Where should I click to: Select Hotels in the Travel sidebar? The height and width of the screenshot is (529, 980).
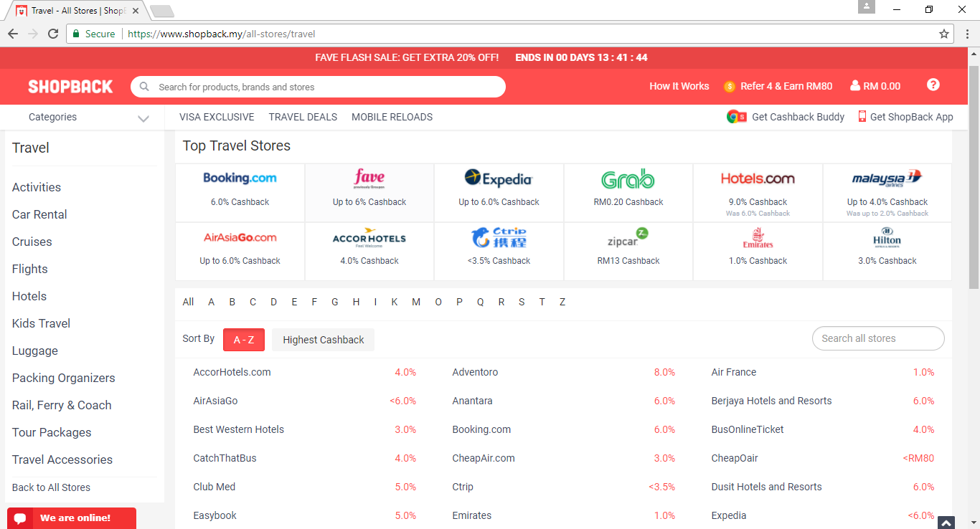29,296
